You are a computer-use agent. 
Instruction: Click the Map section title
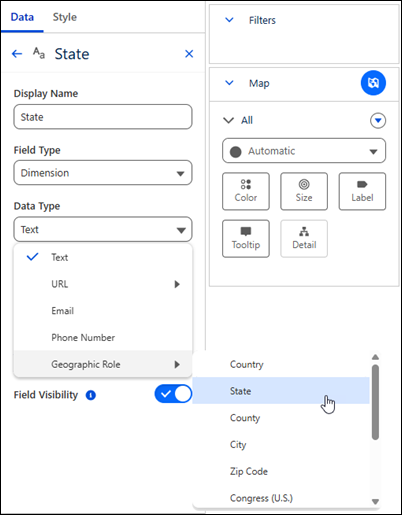259,83
